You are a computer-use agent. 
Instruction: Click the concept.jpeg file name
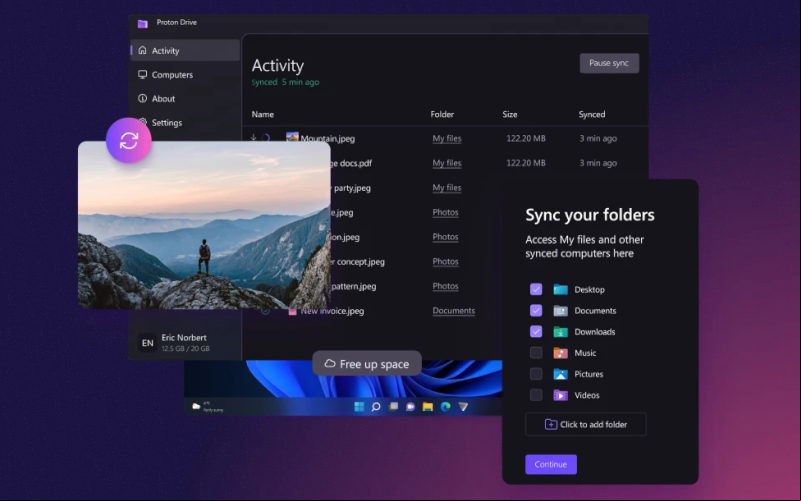358,261
